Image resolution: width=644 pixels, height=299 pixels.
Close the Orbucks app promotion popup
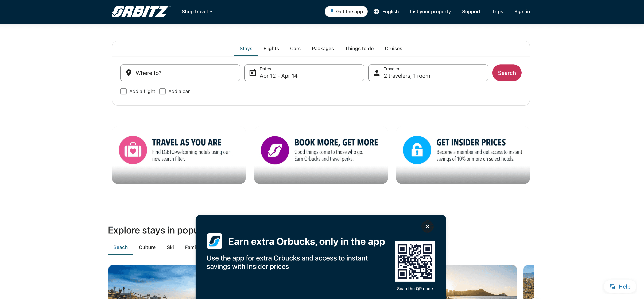(427, 227)
